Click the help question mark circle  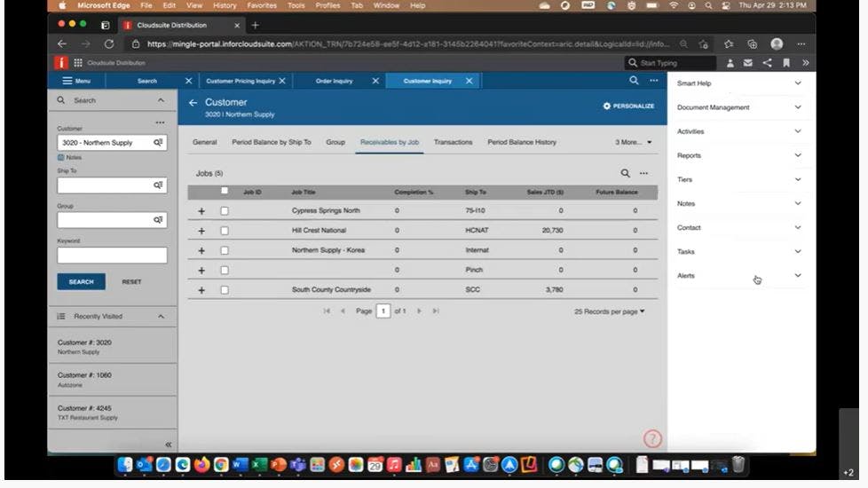[652, 439]
